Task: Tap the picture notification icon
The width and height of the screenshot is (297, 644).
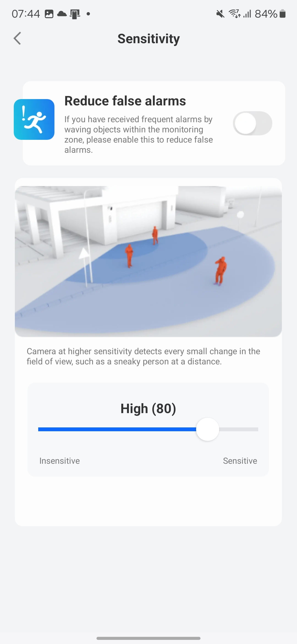Action: coord(49,14)
